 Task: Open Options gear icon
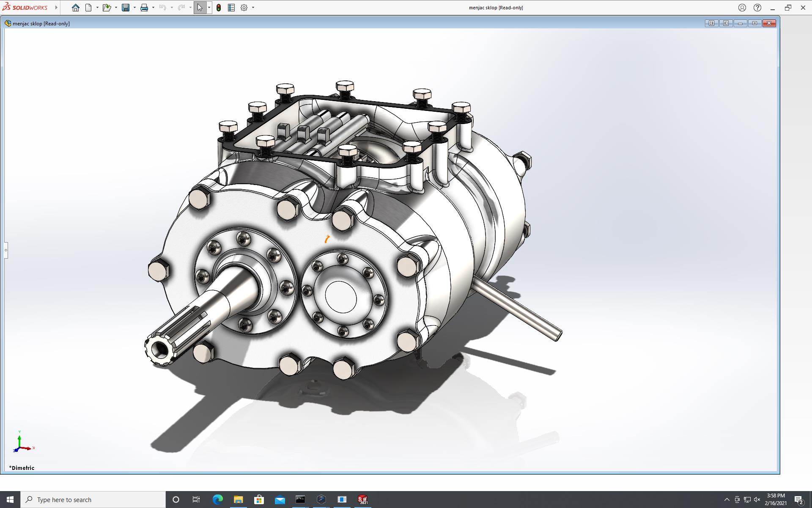pos(244,8)
